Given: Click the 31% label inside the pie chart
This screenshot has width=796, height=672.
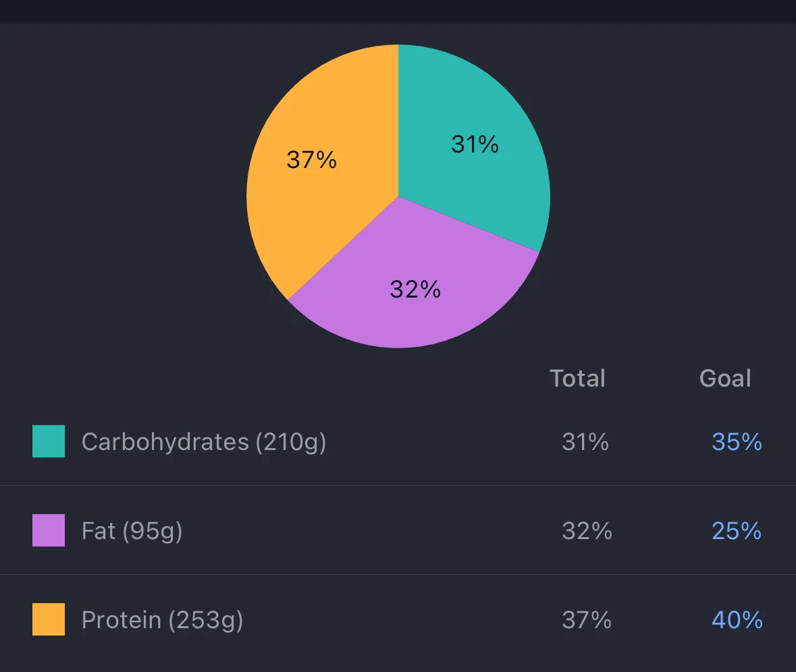Looking at the screenshot, I should (475, 144).
